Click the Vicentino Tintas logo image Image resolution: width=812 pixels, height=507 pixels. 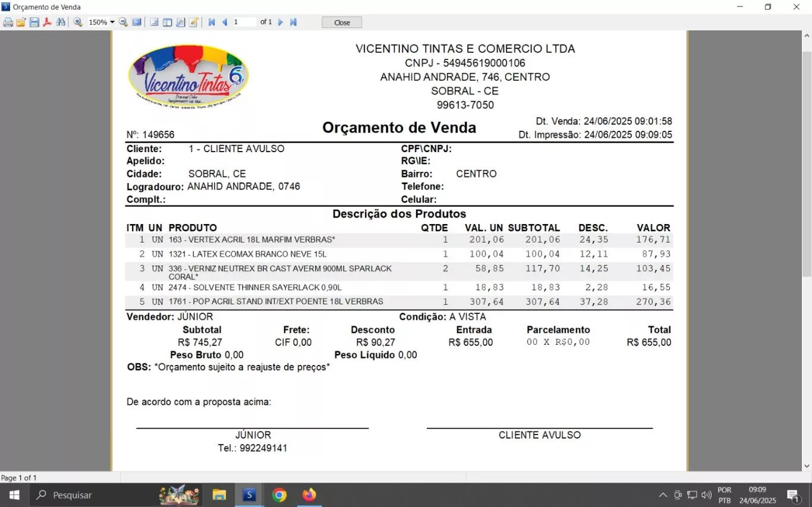(x=188, y=75)
